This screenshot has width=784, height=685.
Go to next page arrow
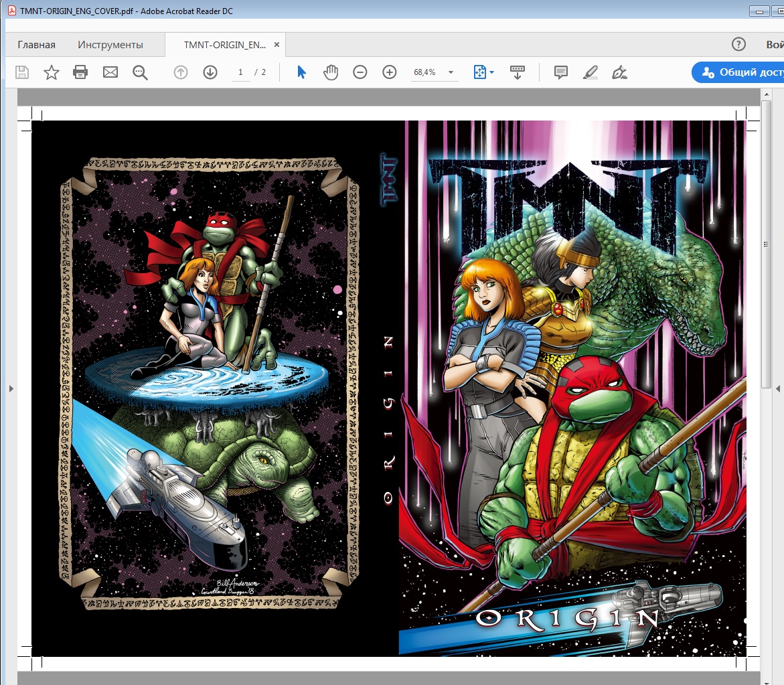coord(210,72)
